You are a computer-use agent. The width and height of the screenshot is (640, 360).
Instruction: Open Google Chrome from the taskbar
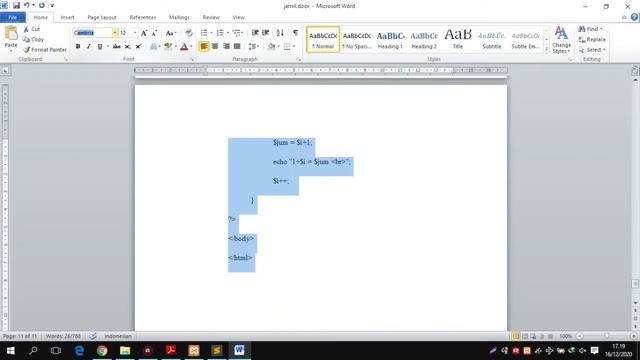[x=102, y=350]
